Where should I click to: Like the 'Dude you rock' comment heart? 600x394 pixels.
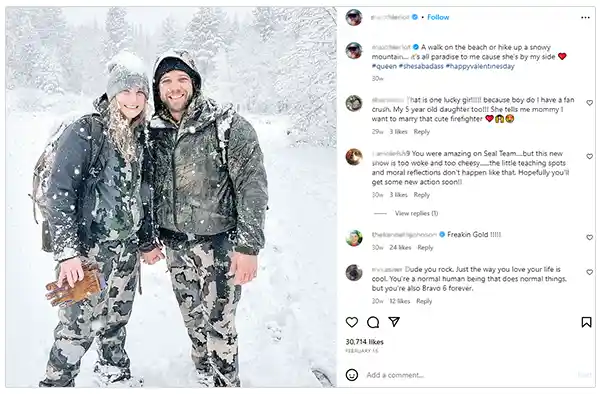pos(589,272)
